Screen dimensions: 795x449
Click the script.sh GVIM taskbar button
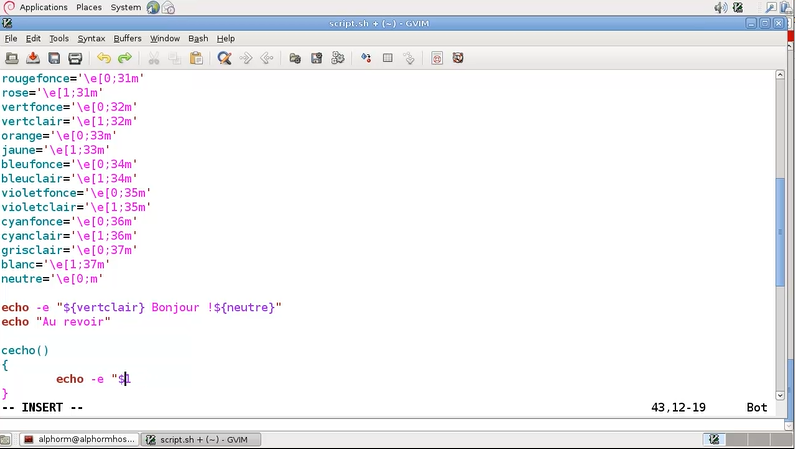[201, 439]
